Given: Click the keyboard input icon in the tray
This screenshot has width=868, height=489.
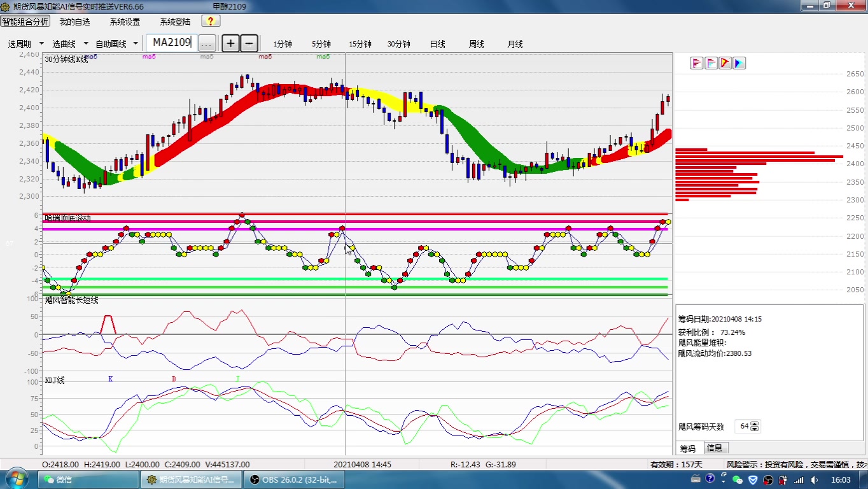Looking at the screenshot, I should 696,479.
